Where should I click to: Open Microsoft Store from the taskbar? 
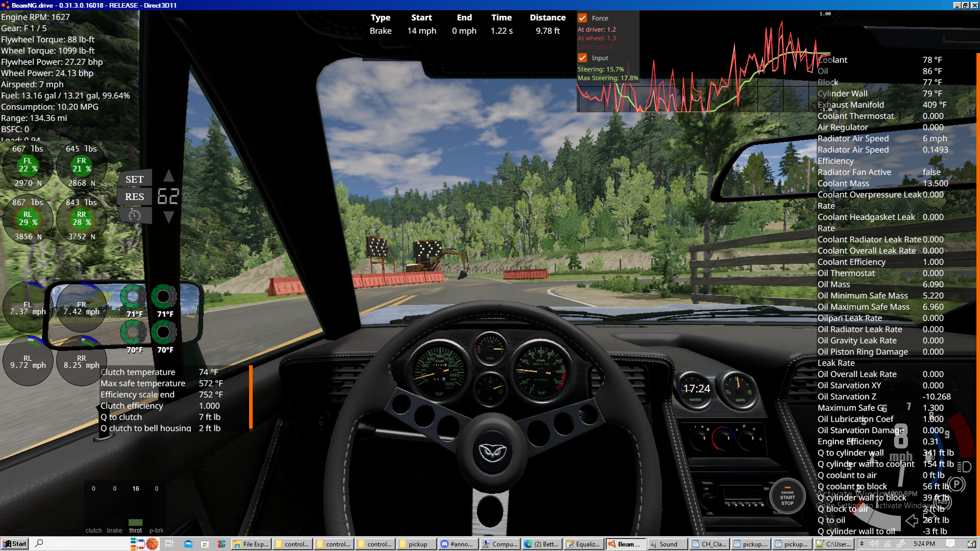click(205, 544)
